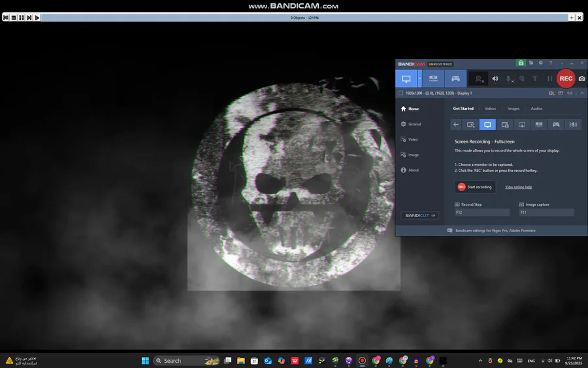Select audio only recording mode icon
The image size is (588, 368).
coord(573,125)
